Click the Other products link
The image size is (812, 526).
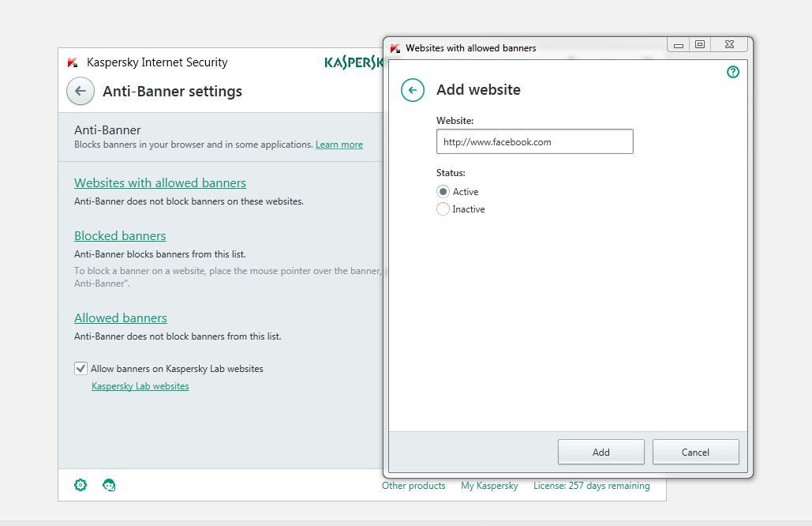coord(413,486)
